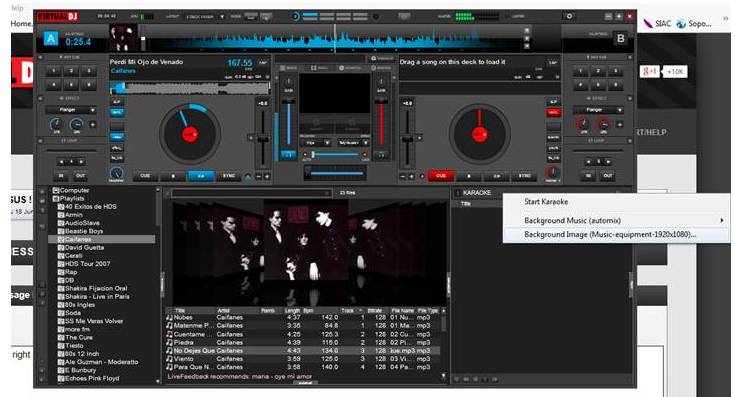Click SYNC on deck A
Screen dimensions: 735x397
[229, 176]
